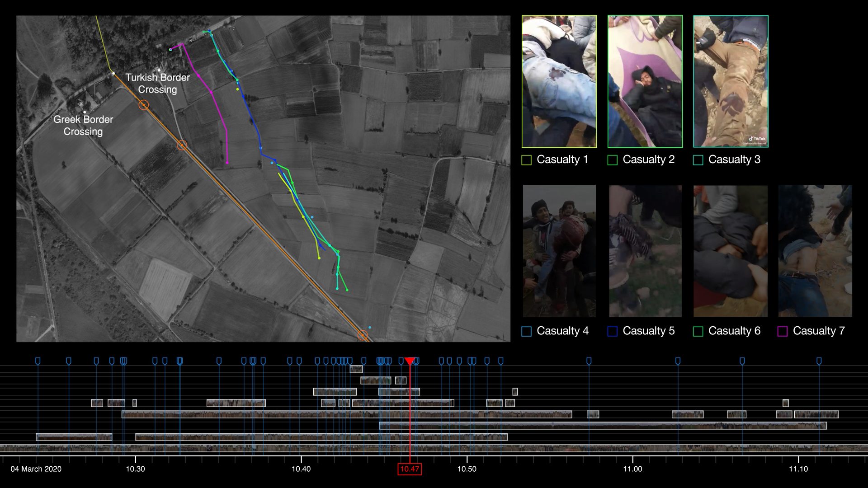The width and height of the screenshot is (868, 488).
Task: Click the blue timeline marker just before 11.00
Action: (589, 361)
